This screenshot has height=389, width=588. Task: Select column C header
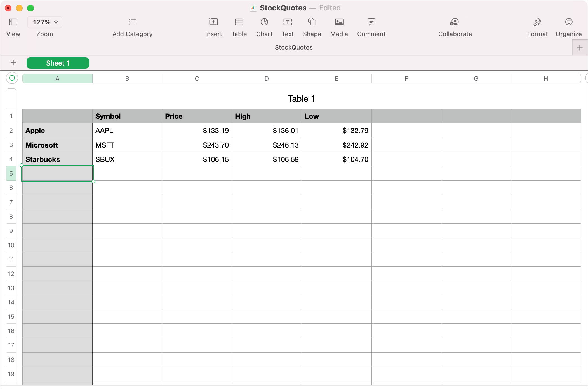197,79
